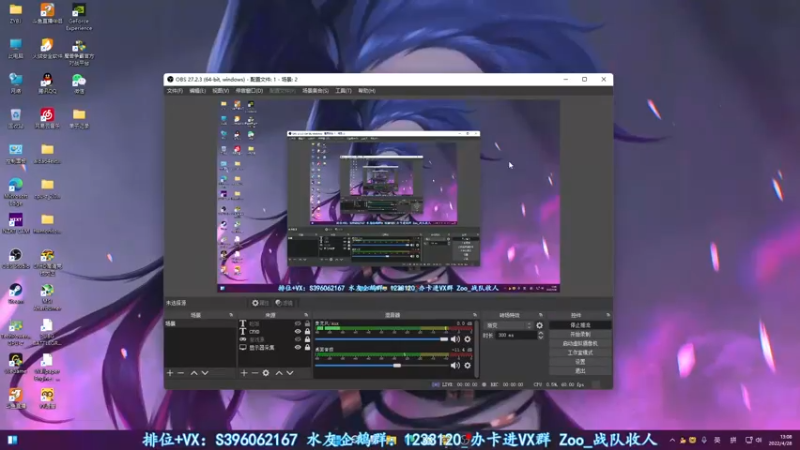Toggle visibility of the third source row

pos(298,339)
